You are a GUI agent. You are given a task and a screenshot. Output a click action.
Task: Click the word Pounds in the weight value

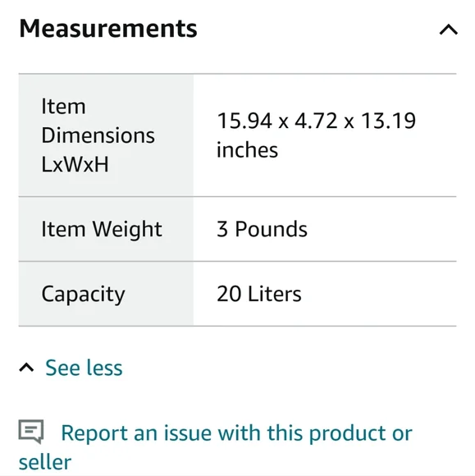(x=271, y=229)
